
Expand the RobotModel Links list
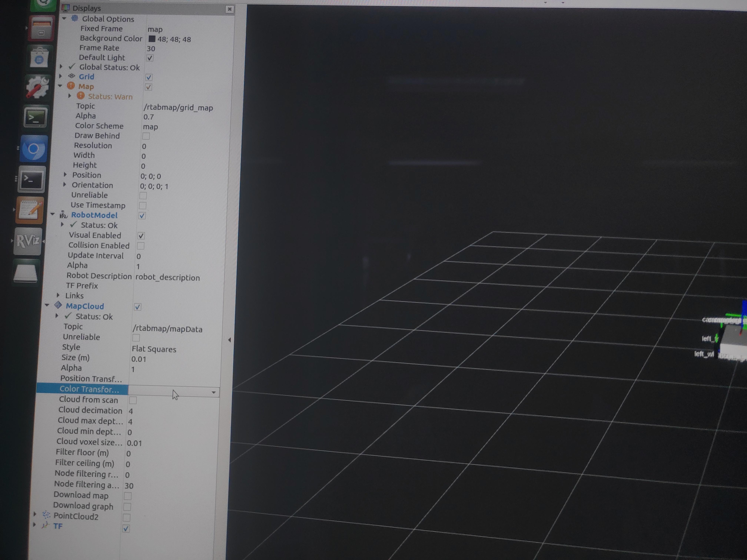[x=58, y=295]
